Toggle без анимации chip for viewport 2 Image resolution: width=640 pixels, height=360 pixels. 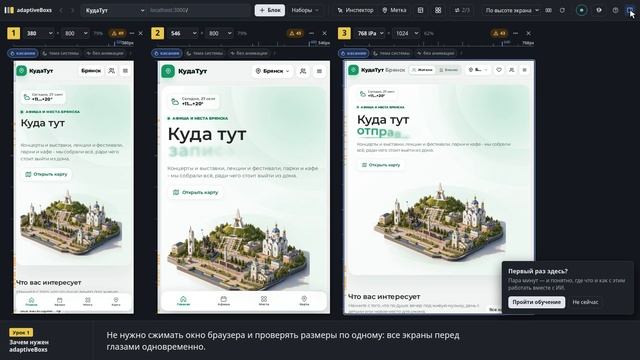coord(249,53)
